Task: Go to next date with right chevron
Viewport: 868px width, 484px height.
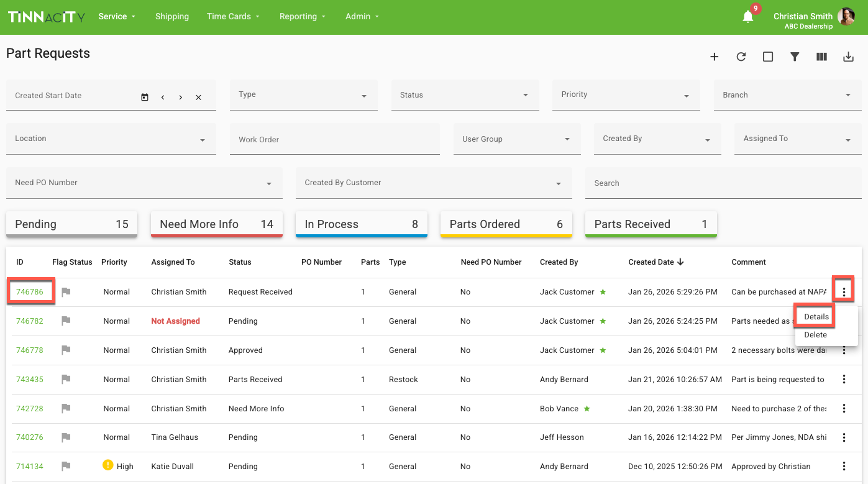Action: [x=181, y=97]
